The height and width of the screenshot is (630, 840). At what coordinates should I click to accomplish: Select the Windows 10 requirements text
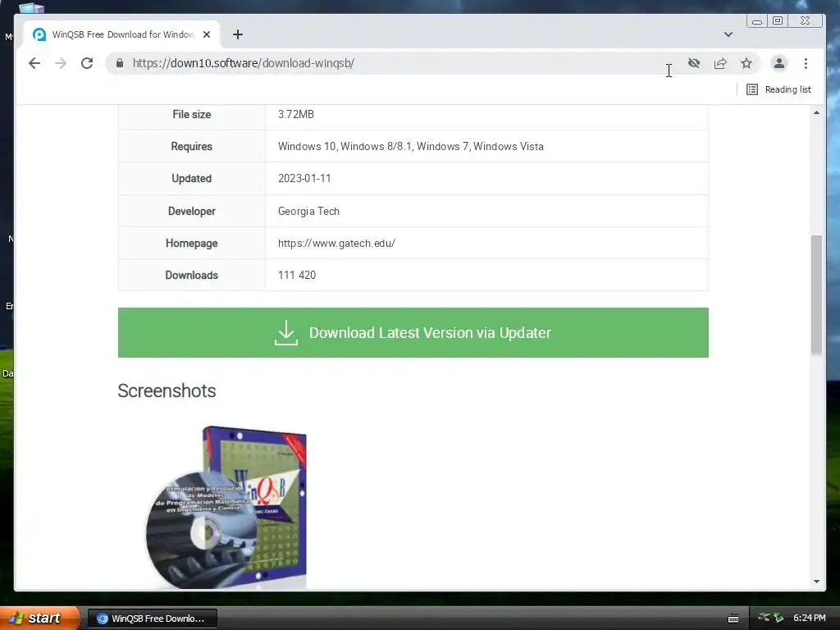tap(410, 146)
